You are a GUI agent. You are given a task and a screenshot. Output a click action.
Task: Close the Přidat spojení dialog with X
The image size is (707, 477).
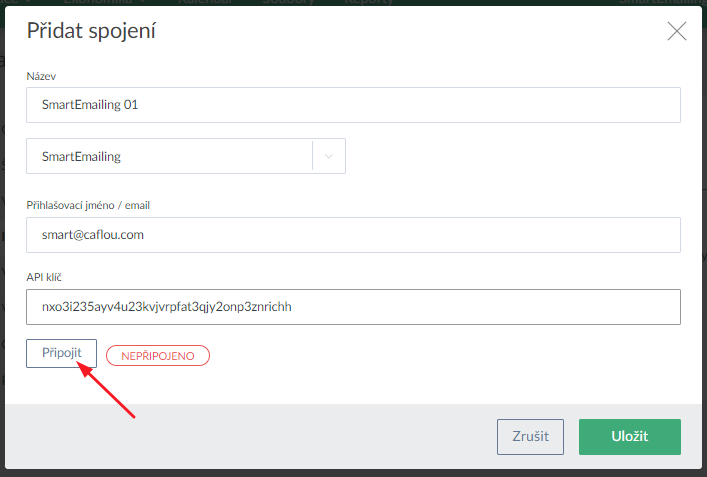pyautogui.click(x=677, y=31)
